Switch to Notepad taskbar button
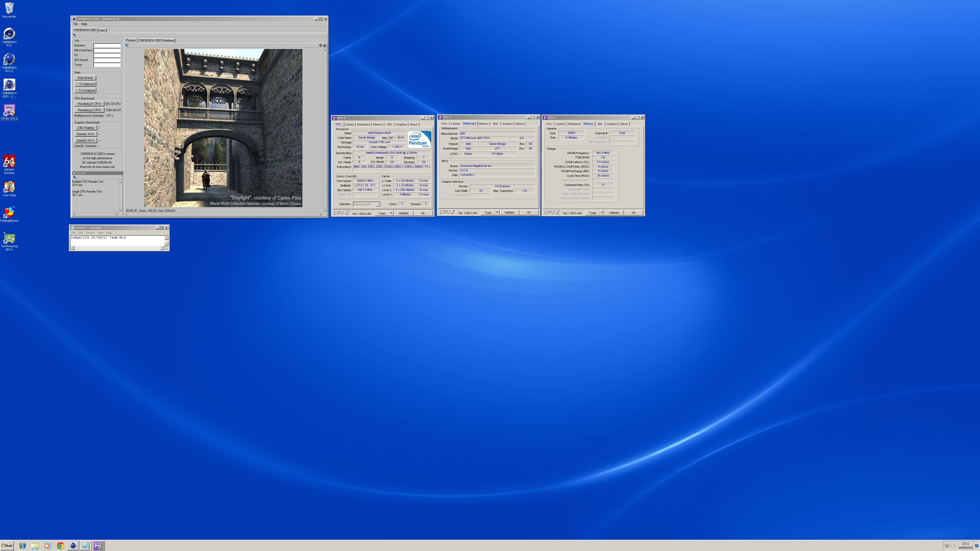980x551 pixels. coord(85,546)
